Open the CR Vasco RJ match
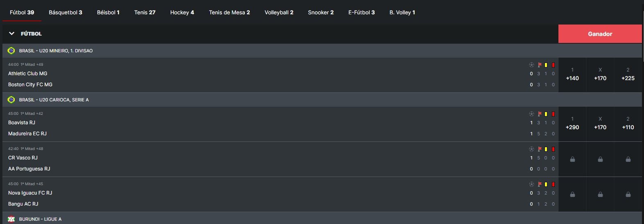This screenshot has height=224, width=644. click(23, 158)
